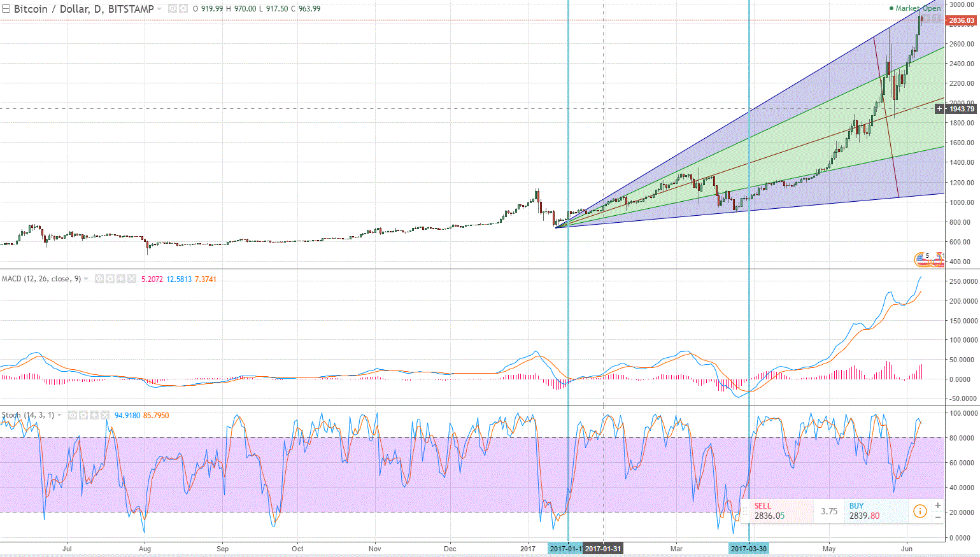Click the 1000.00 price scale label
Image resolution: width=980 pixels, height=557 pixels.
coord(961,202)
